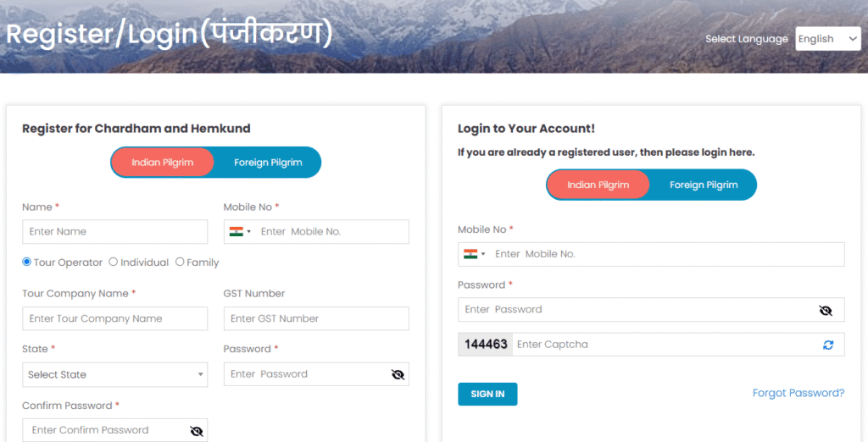Select the Tour Operator radio button
This screenshot has height=442, width=868.
coord(26,262)
